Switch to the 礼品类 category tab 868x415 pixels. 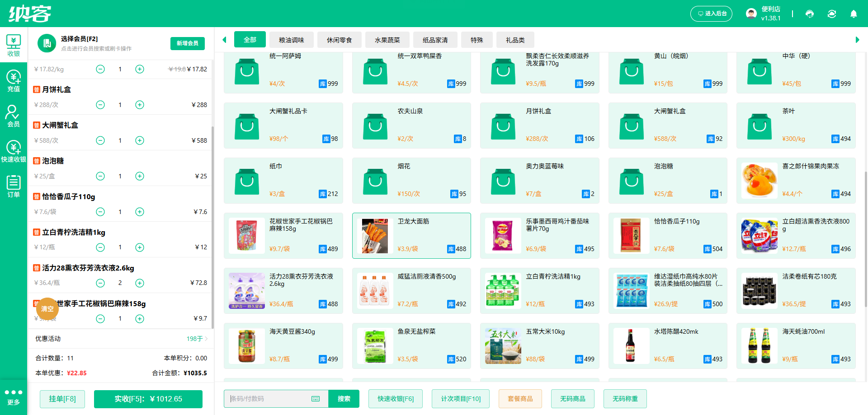pos(515,40)
